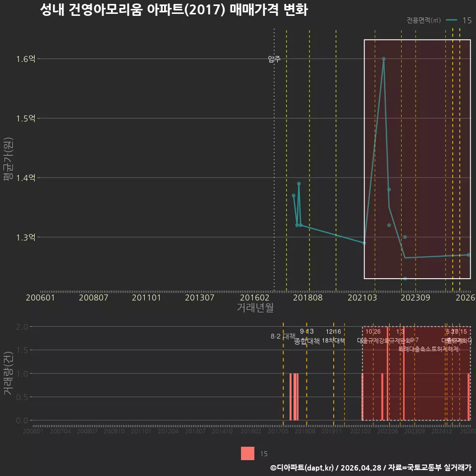
Task: Click the 입주 marker label
Action: 274,59
